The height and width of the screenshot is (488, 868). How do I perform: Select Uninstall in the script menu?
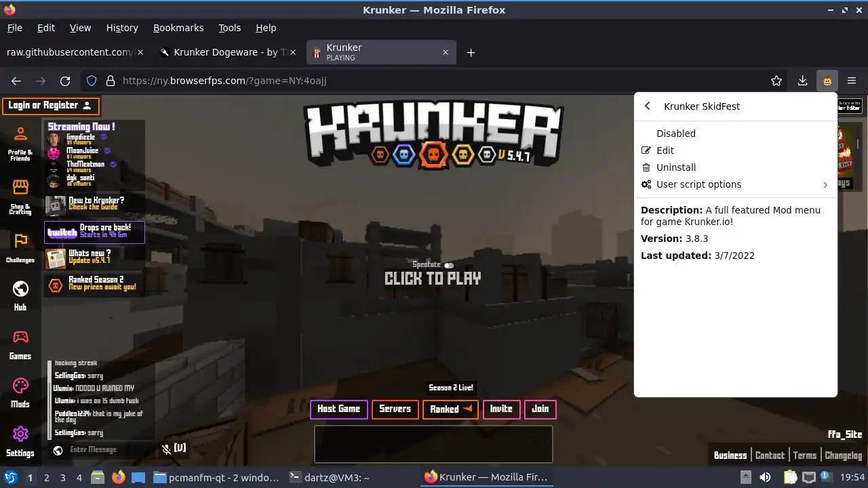pos(735,167)
